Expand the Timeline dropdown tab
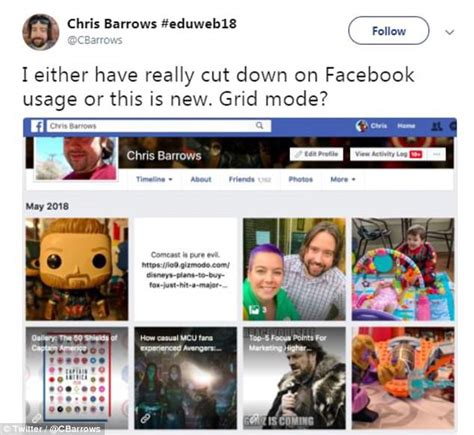Viewport: 474px width, 435px height. click(154, 179)
